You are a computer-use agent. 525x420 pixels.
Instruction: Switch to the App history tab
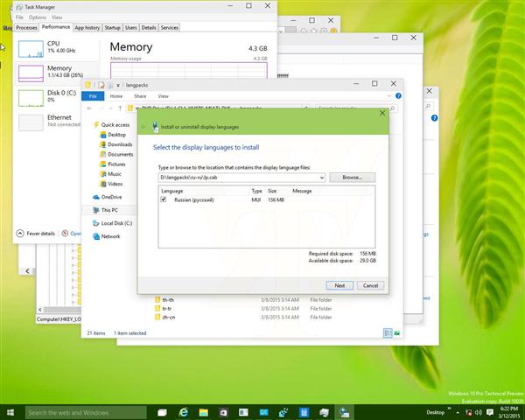point(87,27)
